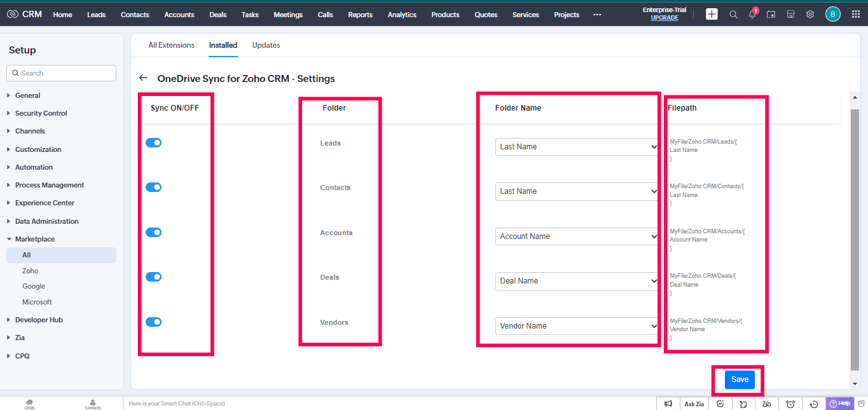Expand the General section in Setup
Screen dimensions: 868x410
point(27,95)
